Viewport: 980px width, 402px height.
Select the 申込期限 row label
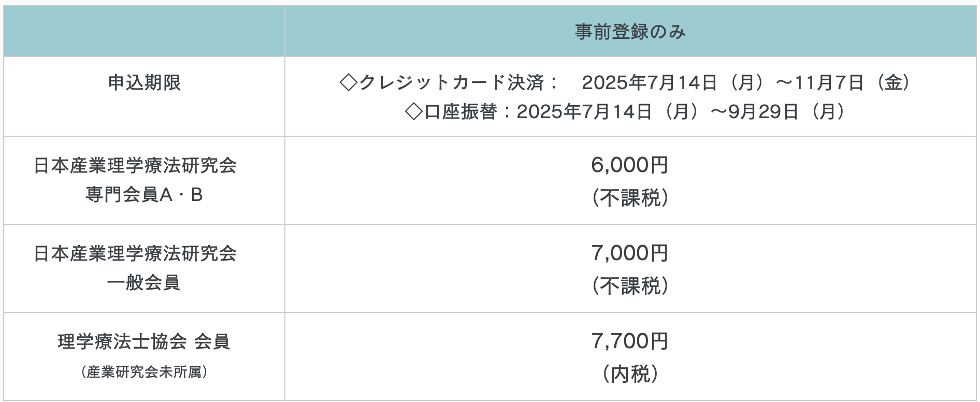(144, 83)
